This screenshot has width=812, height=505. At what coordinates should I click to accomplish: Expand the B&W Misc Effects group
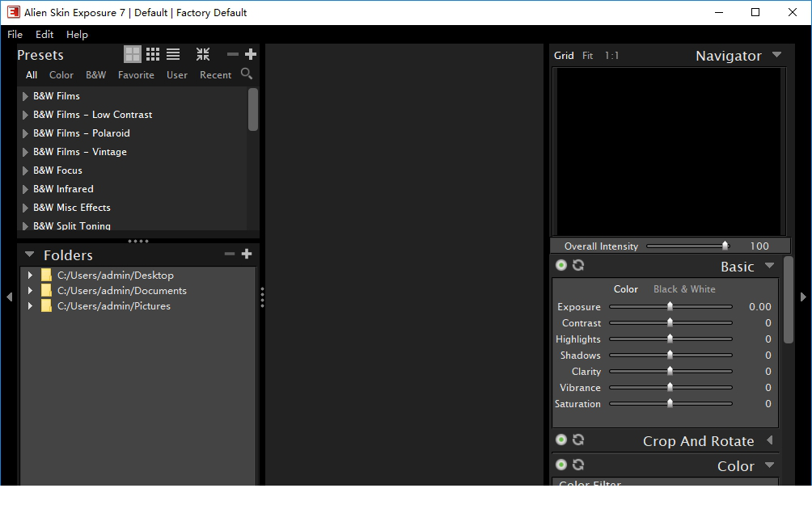(25, 208)
